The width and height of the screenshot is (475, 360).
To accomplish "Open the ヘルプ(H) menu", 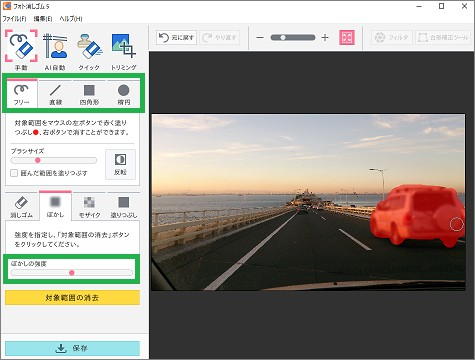I will (71, 19).
